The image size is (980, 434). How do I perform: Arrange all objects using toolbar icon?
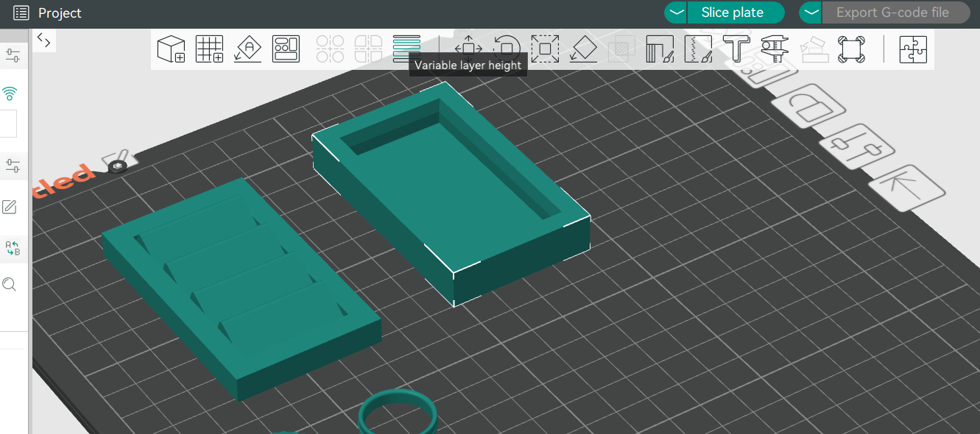click(x=286, y=49)
